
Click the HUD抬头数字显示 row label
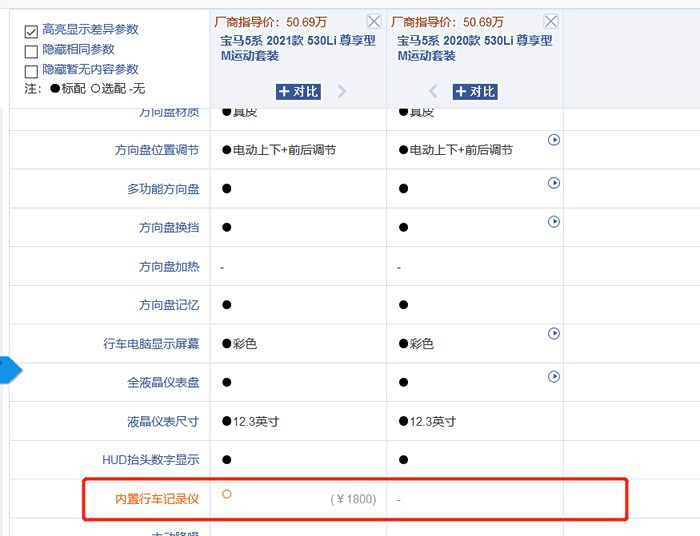tap(150, 460)
